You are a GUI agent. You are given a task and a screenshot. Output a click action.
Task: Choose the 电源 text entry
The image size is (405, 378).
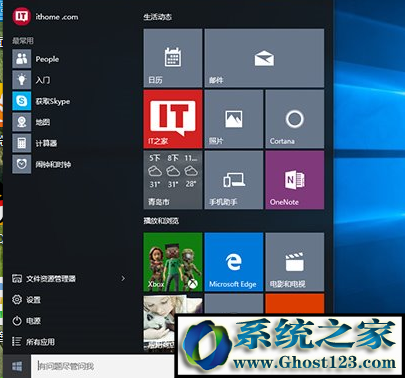coord(33,321)
